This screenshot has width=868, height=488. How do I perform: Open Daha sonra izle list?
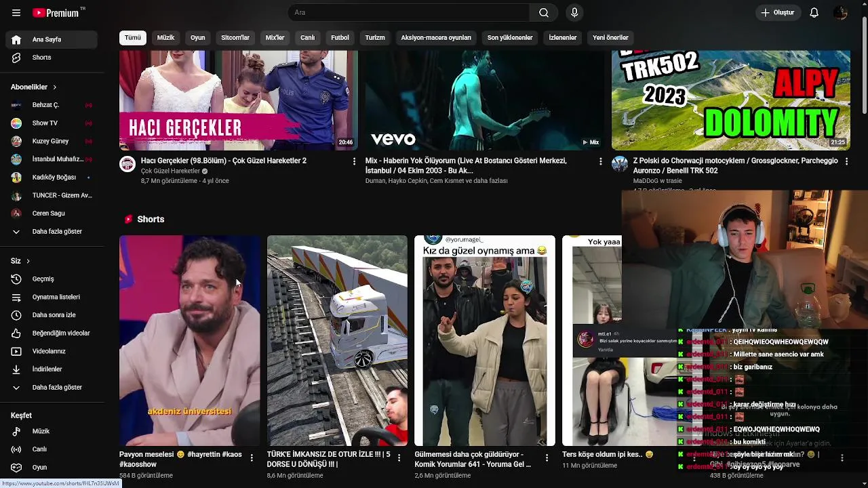coord(52,315)
